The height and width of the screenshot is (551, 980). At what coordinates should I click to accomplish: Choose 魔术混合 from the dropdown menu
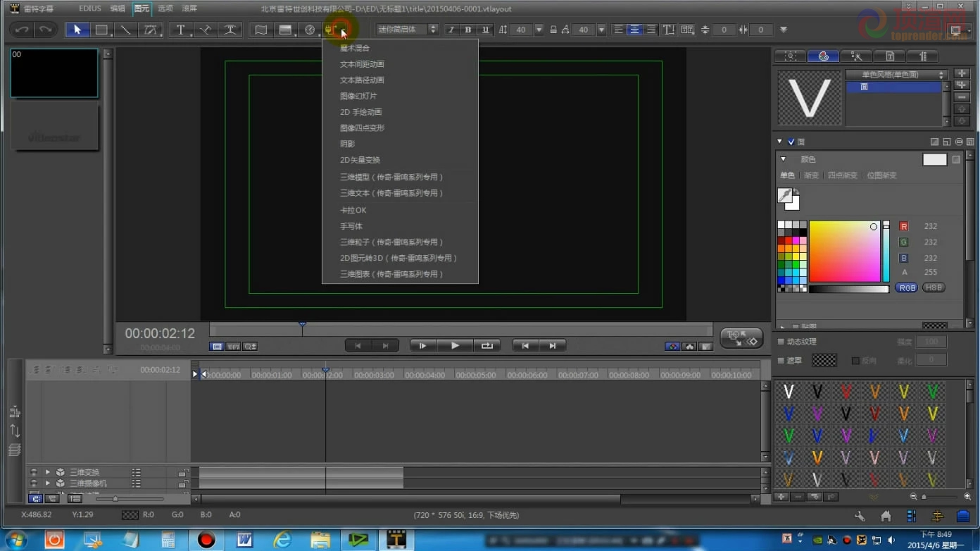pos(355,48)
